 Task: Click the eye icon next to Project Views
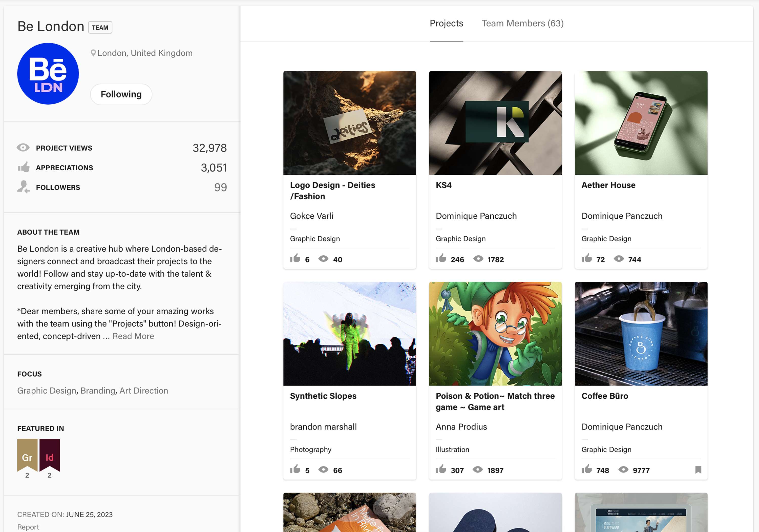click(23, 148)
